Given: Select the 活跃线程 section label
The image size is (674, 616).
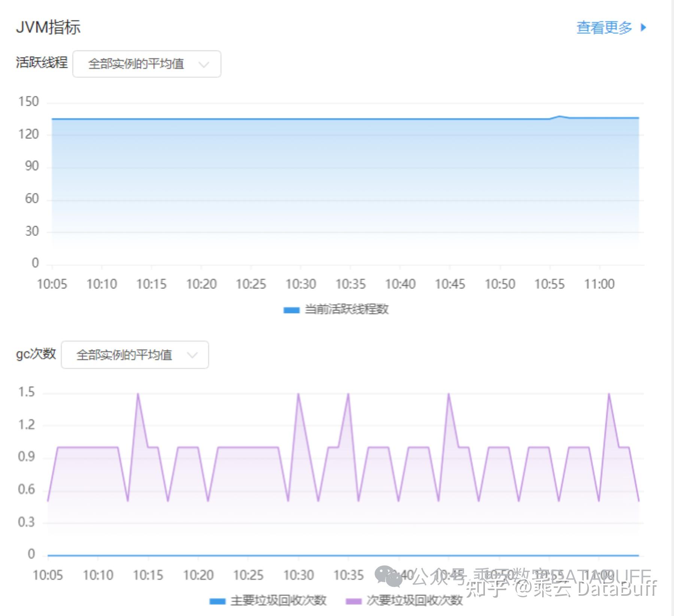Looking at the screenshot, I should [x=42, y=64].
